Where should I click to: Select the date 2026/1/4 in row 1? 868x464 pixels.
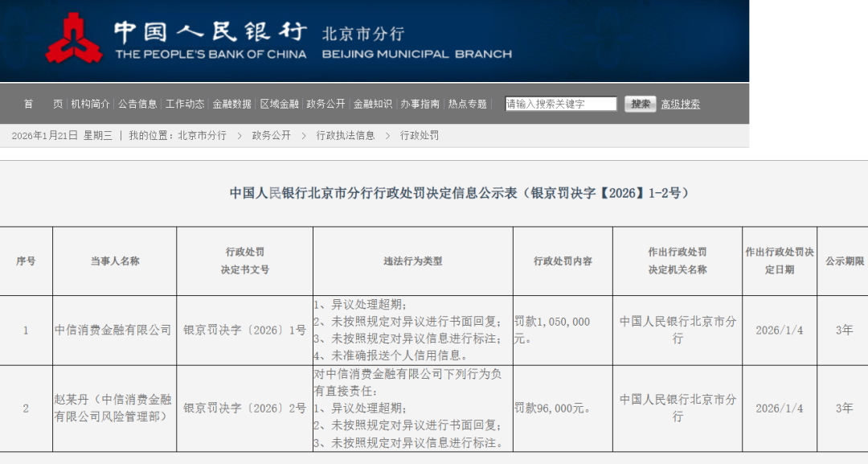point(780,330)
